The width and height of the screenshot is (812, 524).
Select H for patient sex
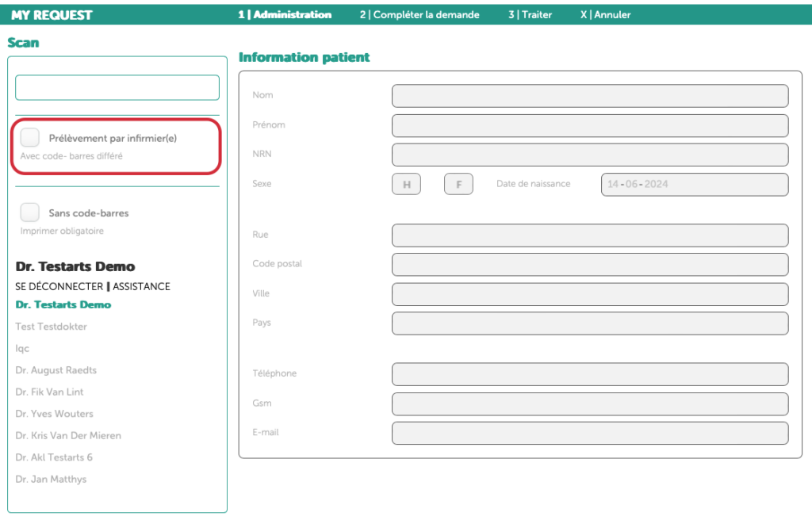tap(406, 184)
